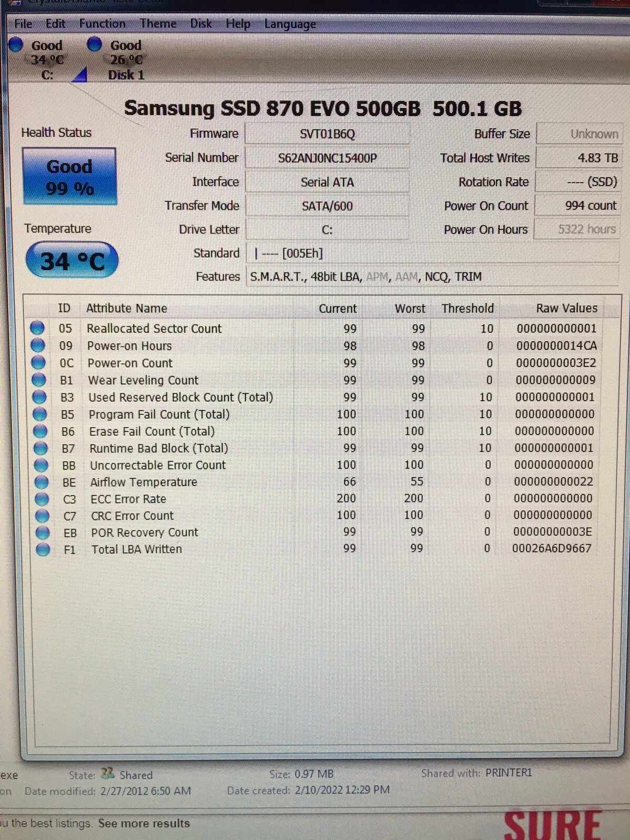This screenshot has height=840, width=630.
Task: Click the Rotation Rate (SSD) value
Action: (578, 182)
